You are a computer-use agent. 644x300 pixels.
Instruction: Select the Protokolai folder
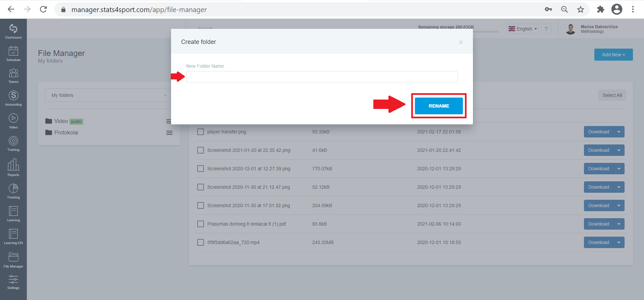click(62, 133)
